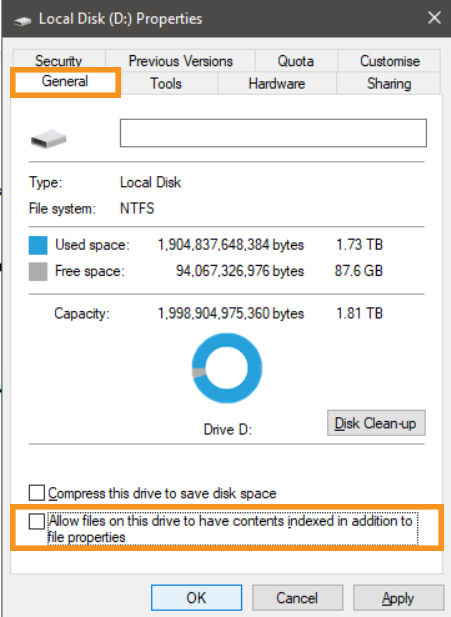Switch to the Security tab

[x=58, y=61]
